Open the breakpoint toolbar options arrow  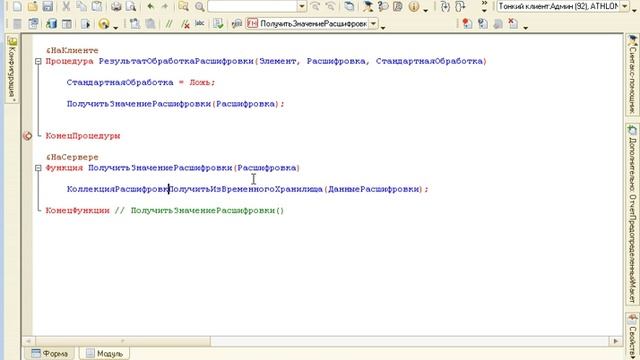(526, 27)
